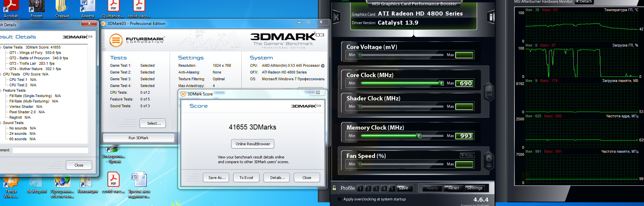The image size is (644, 206).
Task: Open the Программ... обеспечен... shortcut
Action: (x=62, y=187)
